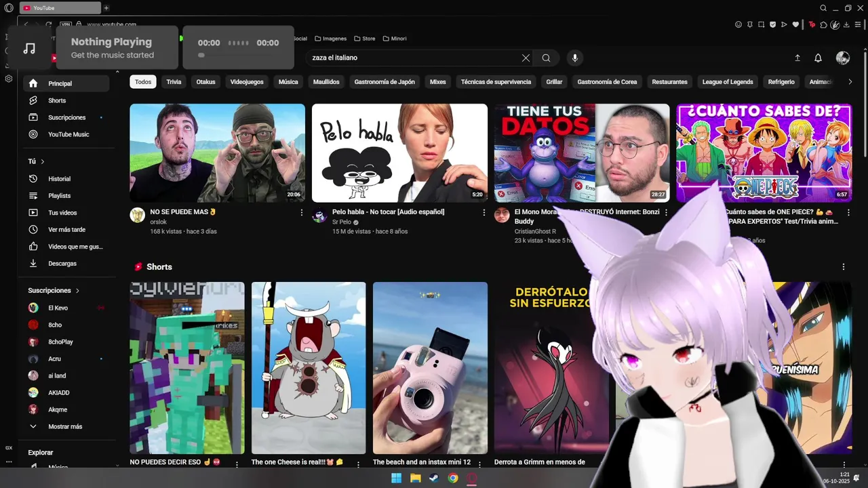The image size is (868, 488).
Task: Open Sr Pelo channel link
Action: tap(341, 222)
